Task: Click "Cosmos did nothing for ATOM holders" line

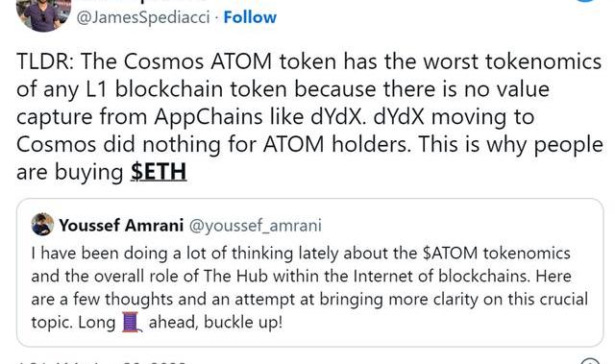Action: (x=213, y=145)
